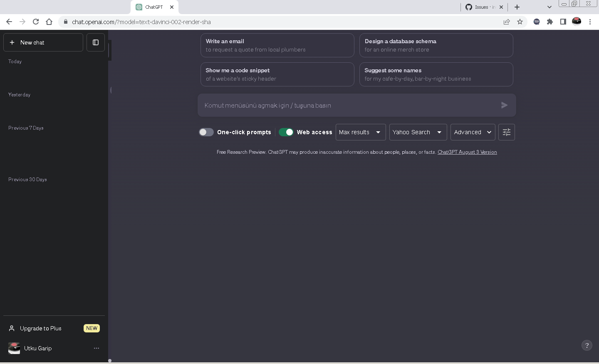599x364 pixels.
Task: Click the share page icon
Action: [x=507, y=22]
